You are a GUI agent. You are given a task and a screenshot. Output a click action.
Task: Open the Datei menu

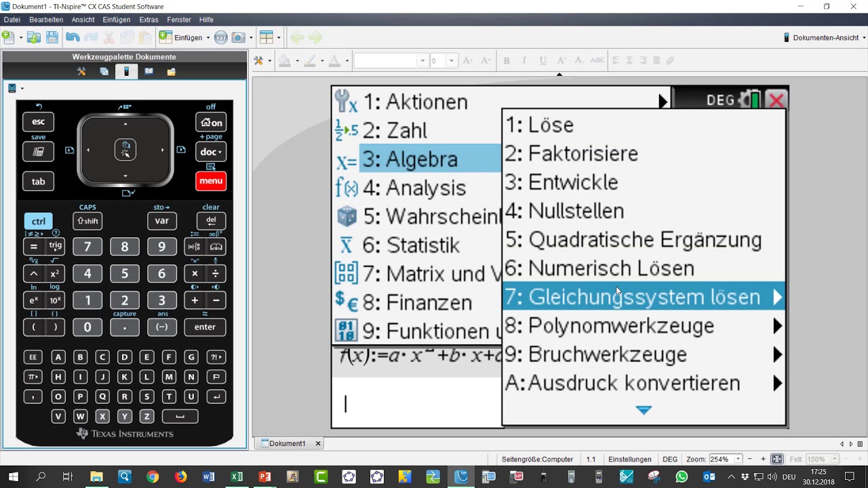pos(12,20)
